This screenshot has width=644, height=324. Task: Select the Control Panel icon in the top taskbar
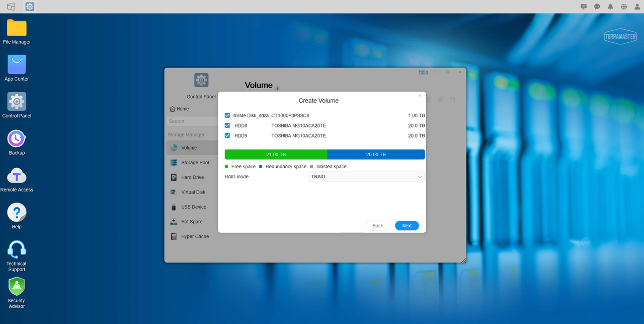pyautogui.click(x=30, y=7)
